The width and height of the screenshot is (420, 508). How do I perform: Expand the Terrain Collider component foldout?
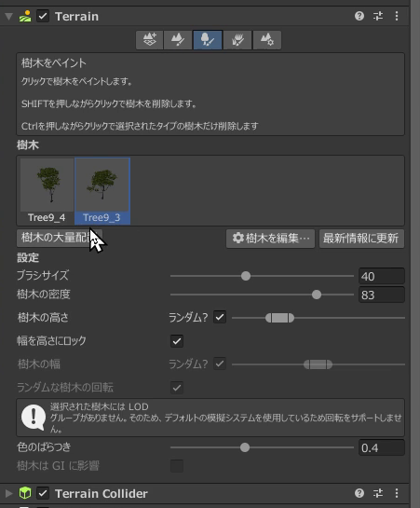pyautogui.click(x=8, y=493)
